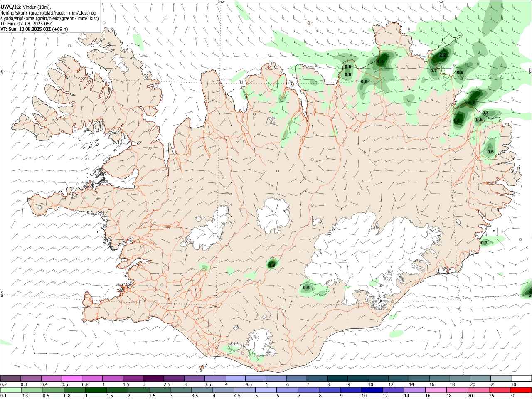Click the 0.7 value on the southeast coast
The image size is (532, 399).
(484, 243)
